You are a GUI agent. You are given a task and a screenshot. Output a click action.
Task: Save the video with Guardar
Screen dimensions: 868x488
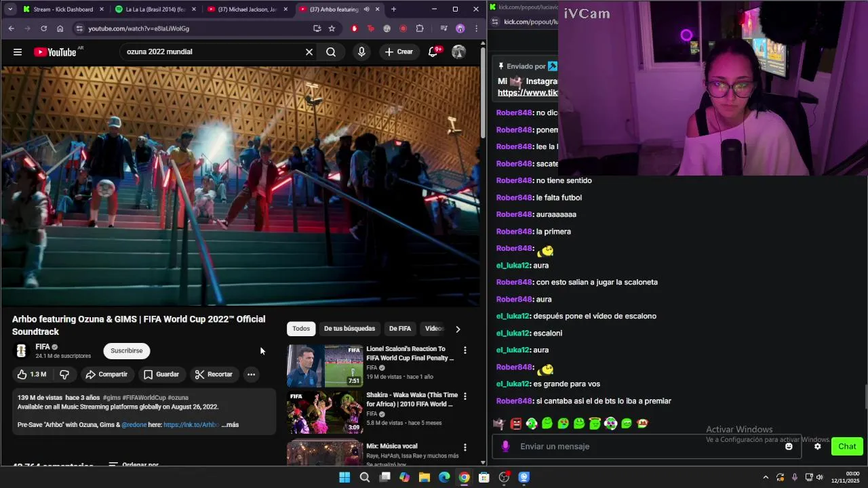[x=161, y=374]
